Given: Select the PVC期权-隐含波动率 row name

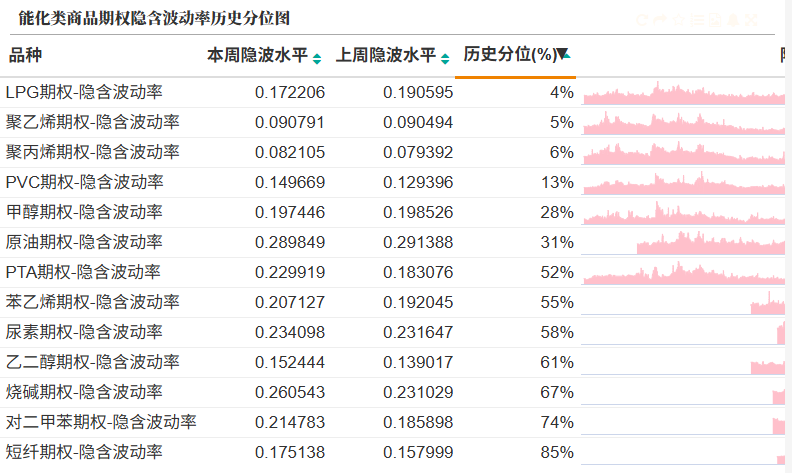Looking at the screenshot, I should (84, 182).
